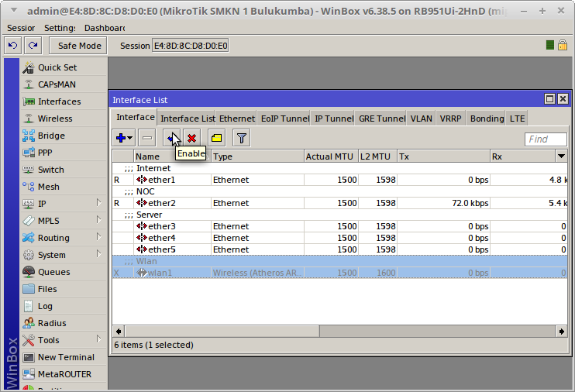Click the padlock icon in toolbar
The image size is (575, 392).
pyautogui.click(x=562, y=45)
